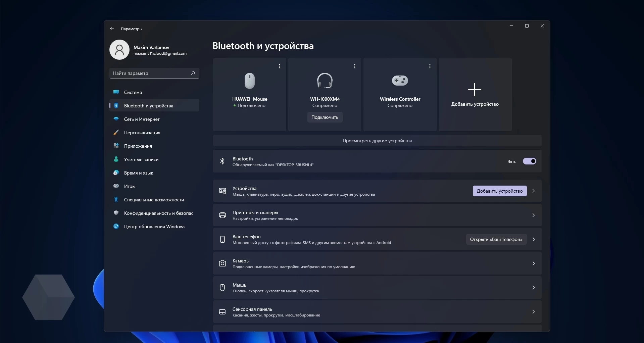Click the Персонализация brush icon
The height and width of the screenshot is (343, 644).
116,132
